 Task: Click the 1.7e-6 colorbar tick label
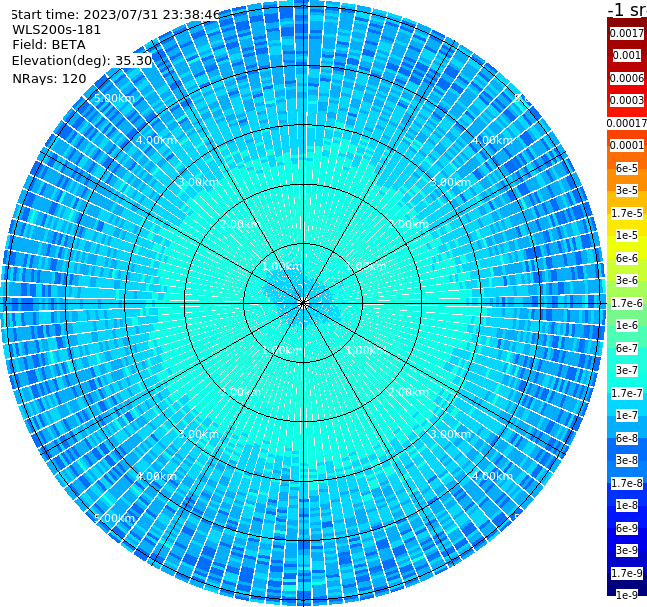[627, 303]
